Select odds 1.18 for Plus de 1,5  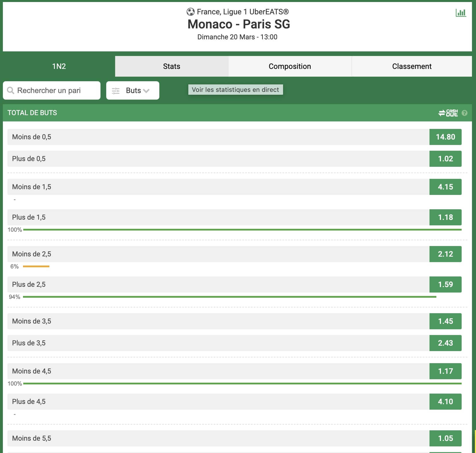[x=445, y=217]
